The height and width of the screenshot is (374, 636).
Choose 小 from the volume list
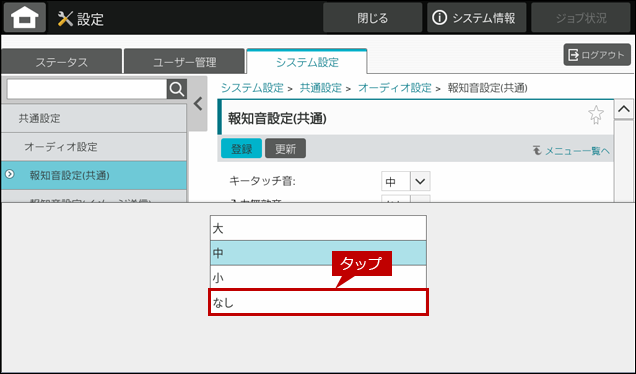(318, 278)
